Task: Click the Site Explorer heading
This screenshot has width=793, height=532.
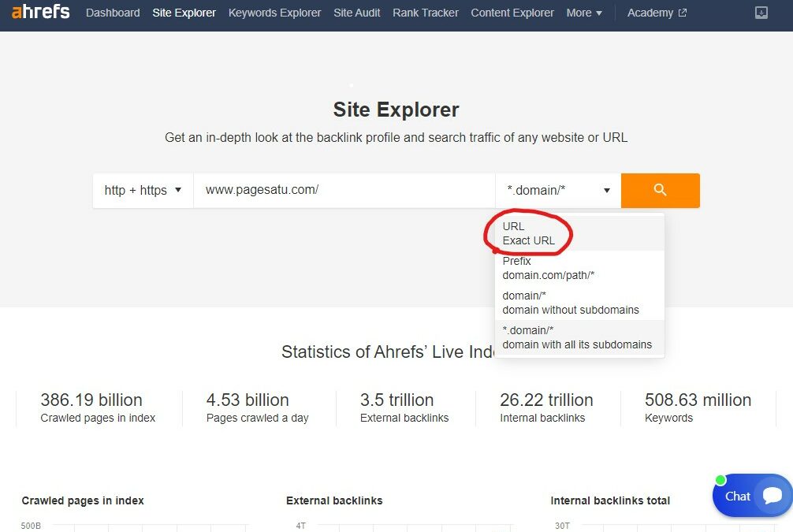Action: point(396,110)
